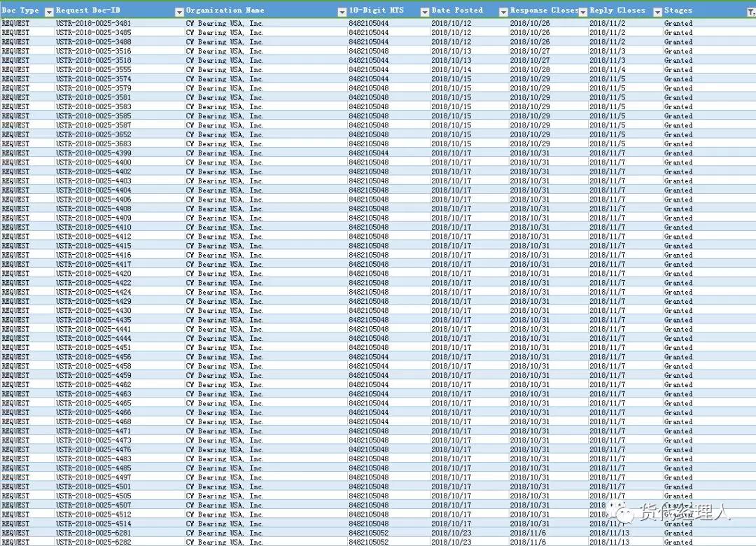
Task: Select cell USTR-2018-0025-3579
Action: [x=94, y=88]
